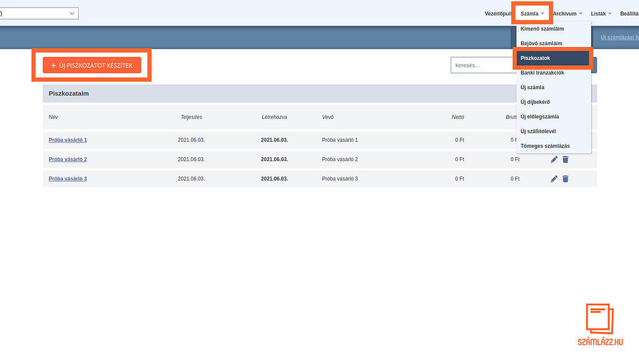The width and height of the screenshot is (639, 364).
Task: Open the top-left combo box
Action: (38, 13)
